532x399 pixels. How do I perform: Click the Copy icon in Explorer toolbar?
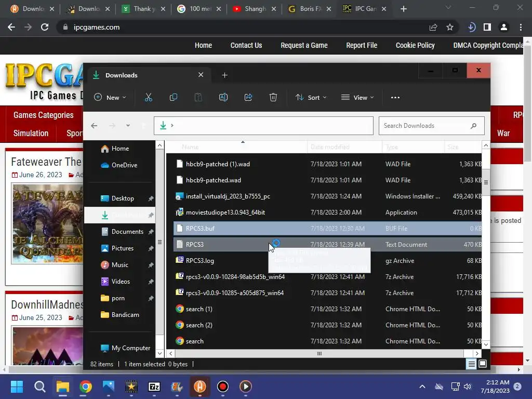(x=174, y=97)
